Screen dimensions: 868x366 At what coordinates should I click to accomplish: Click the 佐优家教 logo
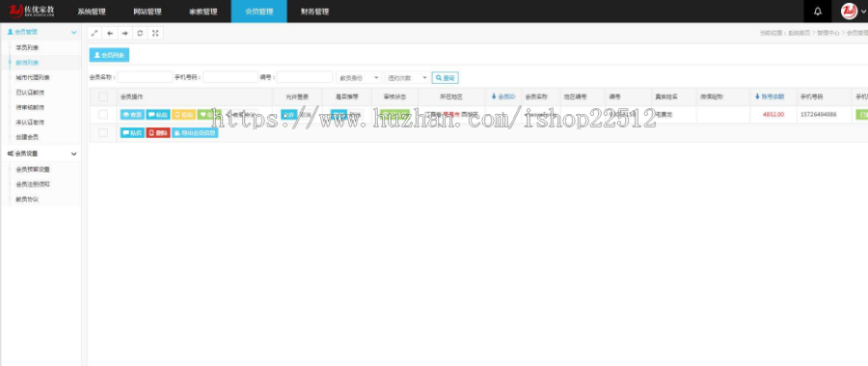pos(31,11)
